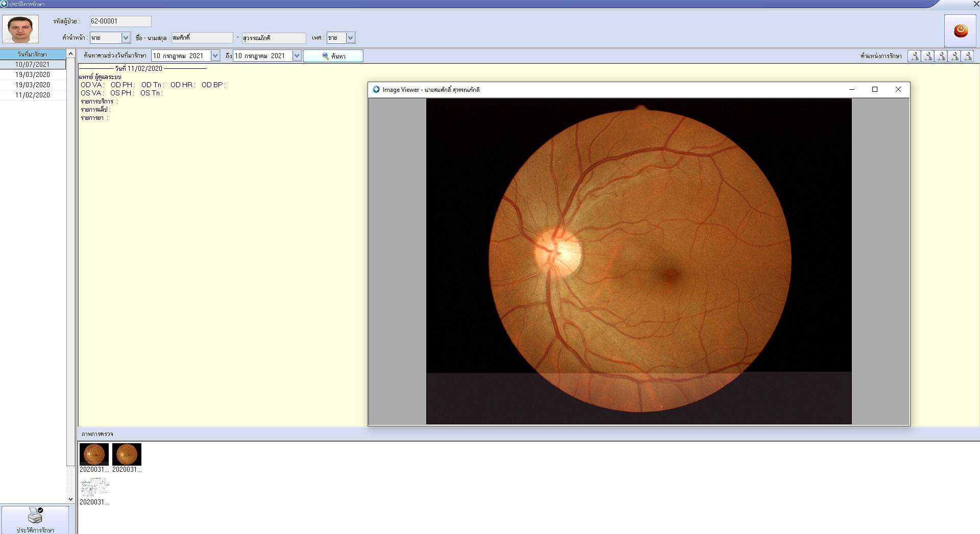
Task: Click the visit date column header
Action: [33, 54]
